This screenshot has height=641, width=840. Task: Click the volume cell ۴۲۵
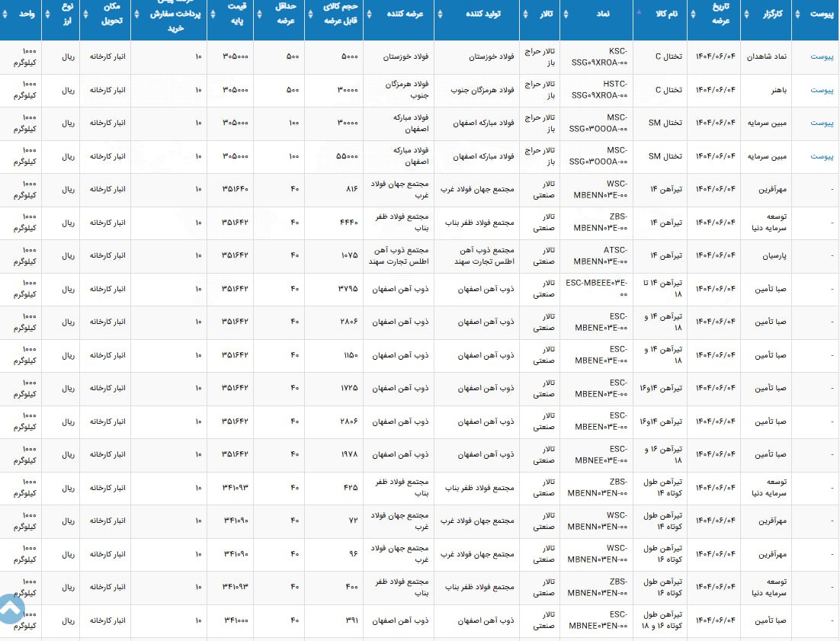click(351, 488)
